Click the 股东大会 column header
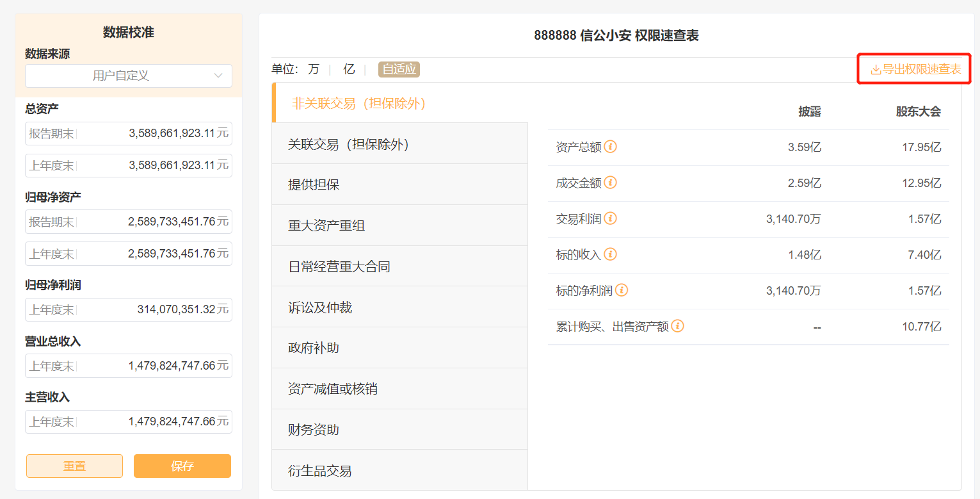 919,111
